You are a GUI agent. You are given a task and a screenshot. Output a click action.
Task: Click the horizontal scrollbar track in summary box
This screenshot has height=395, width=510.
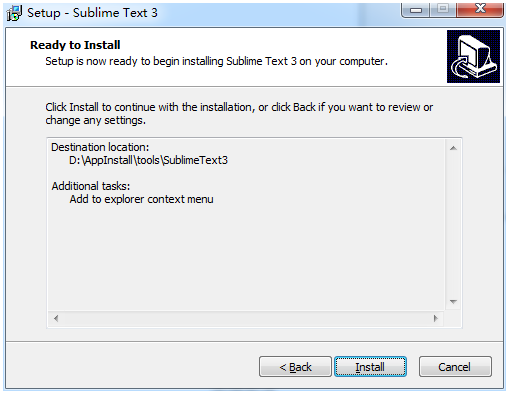click(x=246, y=318)
